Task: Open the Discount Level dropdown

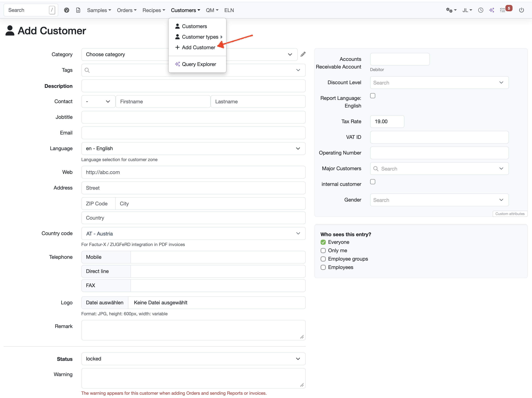Action: (439, 83)
